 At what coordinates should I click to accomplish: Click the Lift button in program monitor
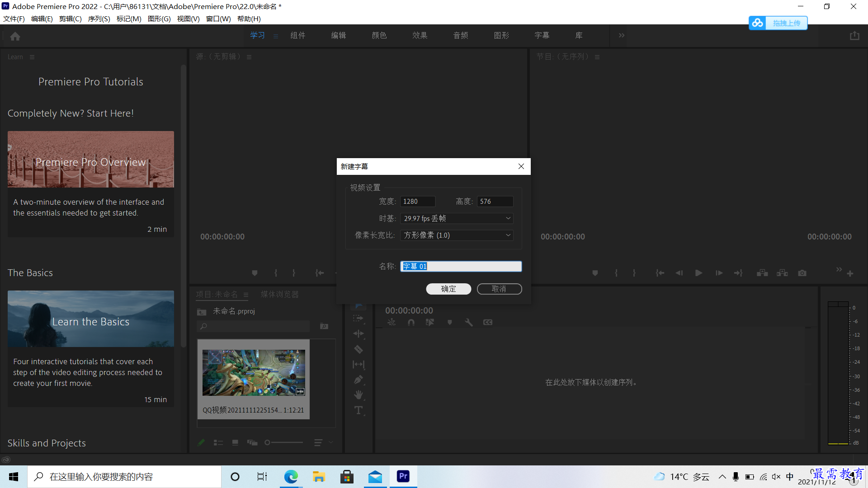click(762, 273)
